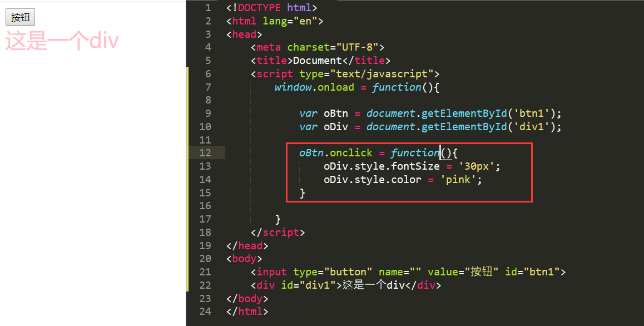Click the "text/javascript" type string
644x326 pixels.
(382, 74)
